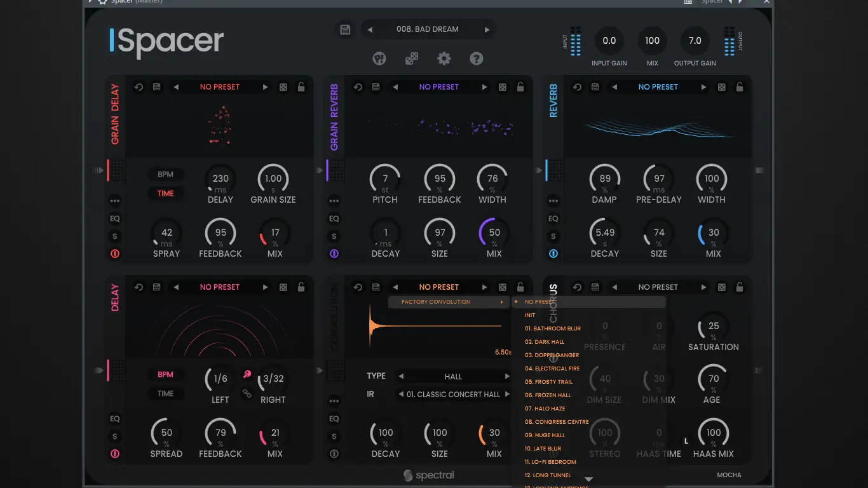Open Grain Reverb more options dots
868x488 pixels.
click(334, 201)
